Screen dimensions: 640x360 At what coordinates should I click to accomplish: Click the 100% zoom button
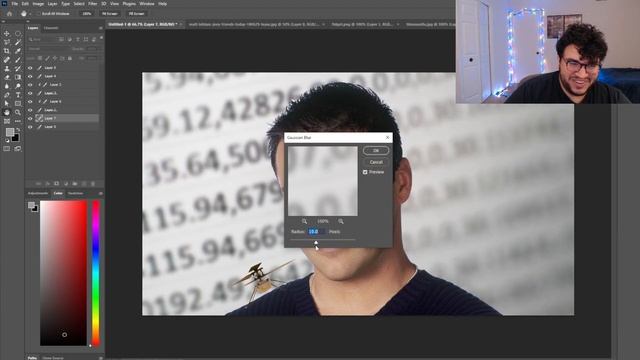pos(87,13)
